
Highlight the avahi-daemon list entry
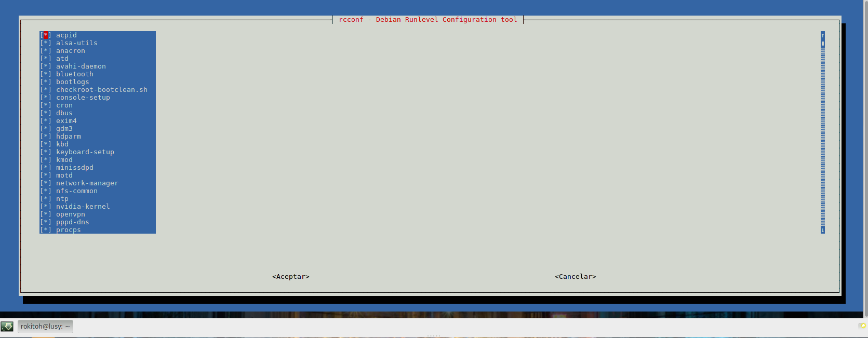point(81,66)
